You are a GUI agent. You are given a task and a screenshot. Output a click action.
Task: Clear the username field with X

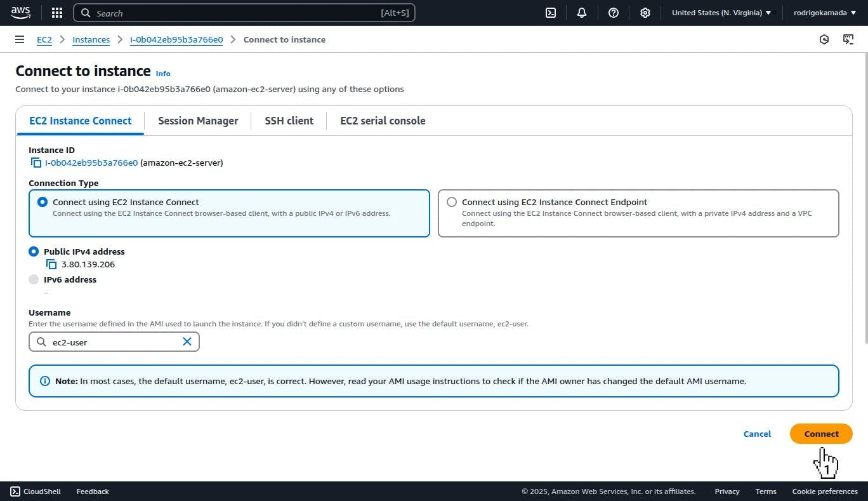point(187,342)
